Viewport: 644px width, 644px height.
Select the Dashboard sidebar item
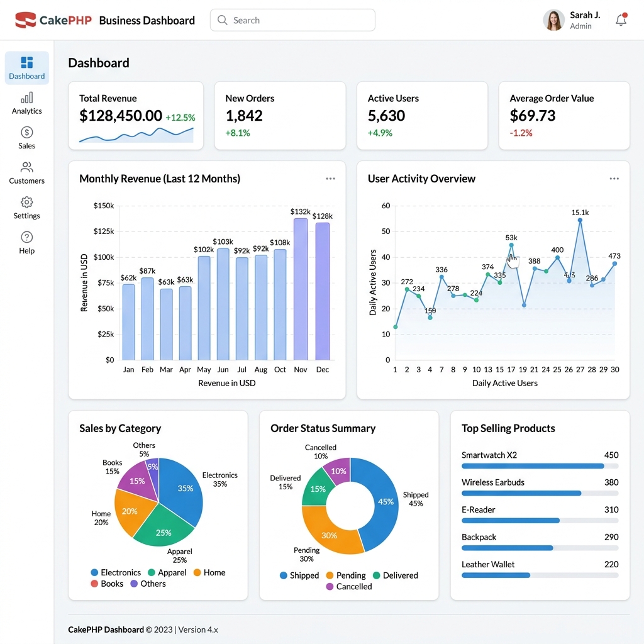click(x=26, y=68)
